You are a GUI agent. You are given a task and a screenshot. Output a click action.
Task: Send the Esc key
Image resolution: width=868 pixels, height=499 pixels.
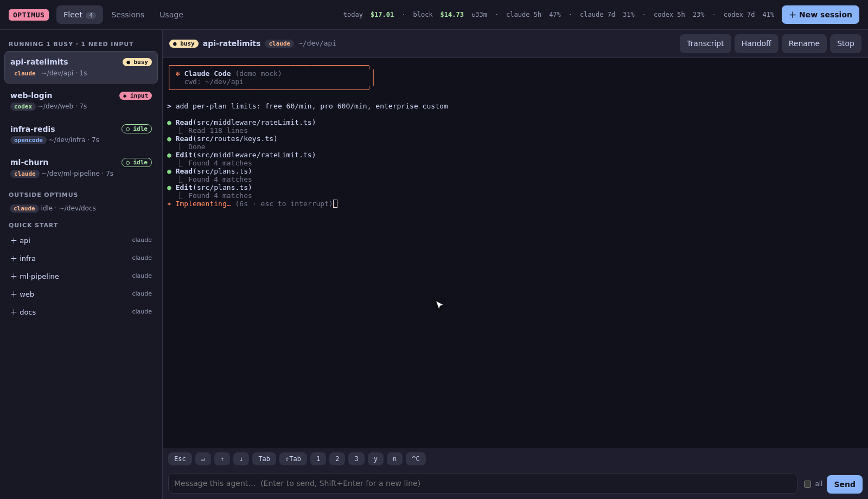click(180, 459)
